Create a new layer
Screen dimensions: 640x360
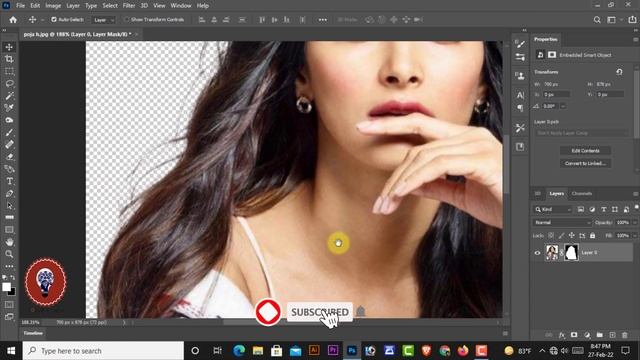click(612, 335)
